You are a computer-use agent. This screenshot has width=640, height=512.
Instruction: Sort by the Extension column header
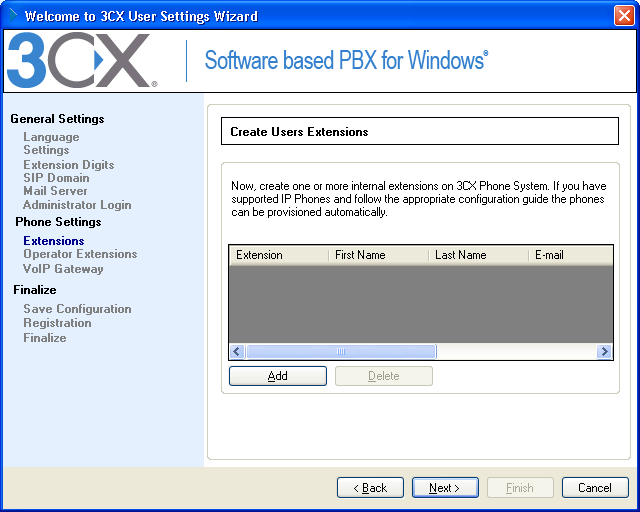coord(278,255)
